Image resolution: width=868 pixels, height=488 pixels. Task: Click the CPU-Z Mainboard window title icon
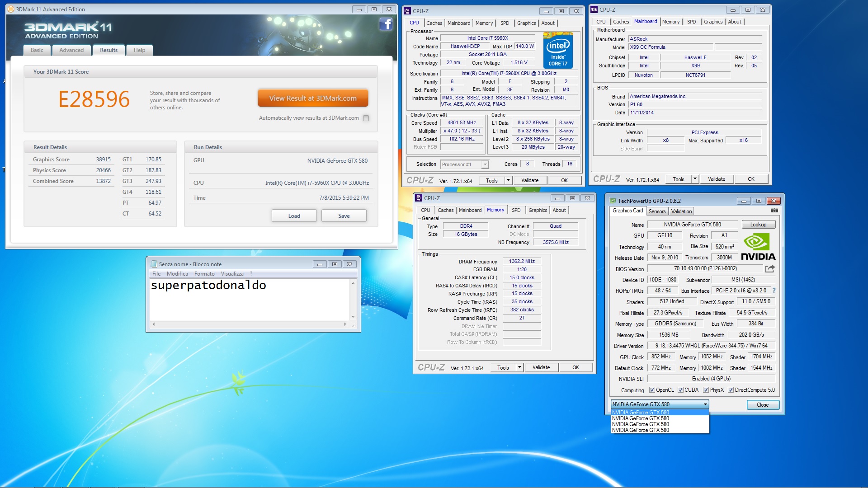pyautogui.click(x=594, y=9)
